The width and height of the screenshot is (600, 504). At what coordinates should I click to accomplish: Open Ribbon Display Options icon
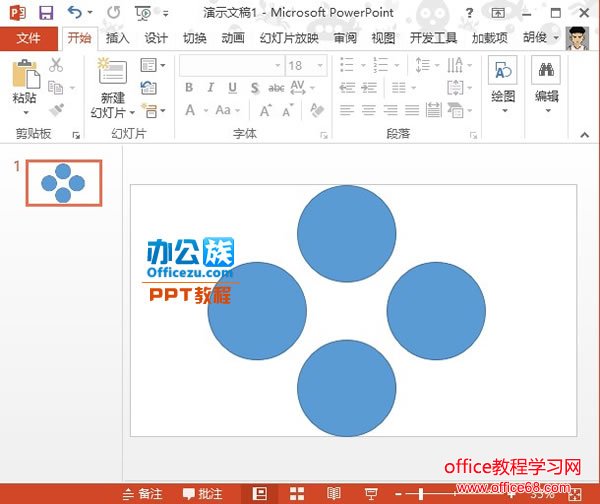pyautogui.click(x=498, y=13)
